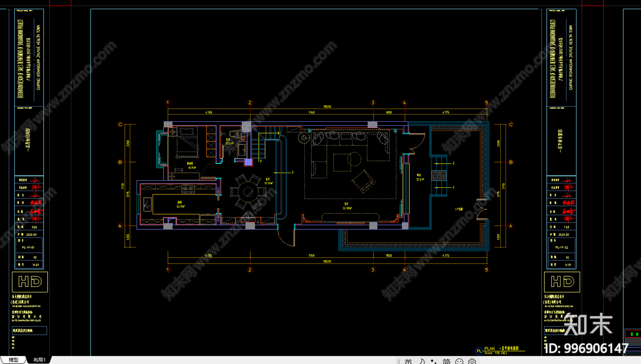This screenshot has width=641, height=364.
Task: Select the PL circle symbol beside PLAN title
Action: 479,351
